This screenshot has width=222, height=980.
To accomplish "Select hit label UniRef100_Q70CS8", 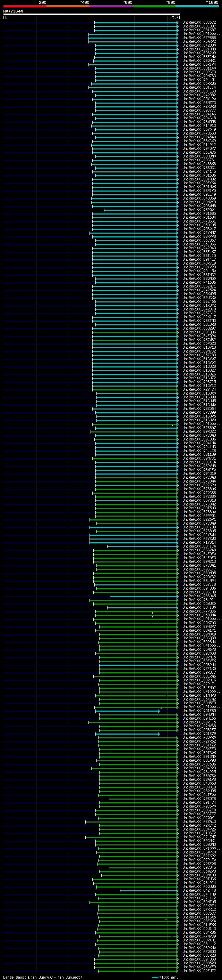I will pos(199,493).
